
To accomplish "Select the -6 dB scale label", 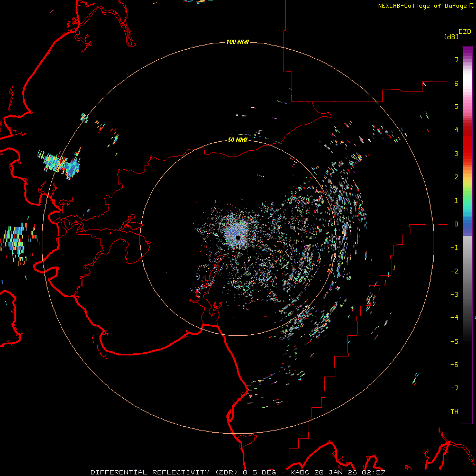I will tap(454, 365).
